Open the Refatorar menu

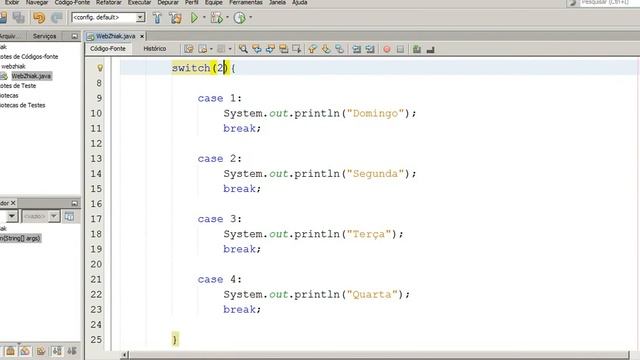109,3
